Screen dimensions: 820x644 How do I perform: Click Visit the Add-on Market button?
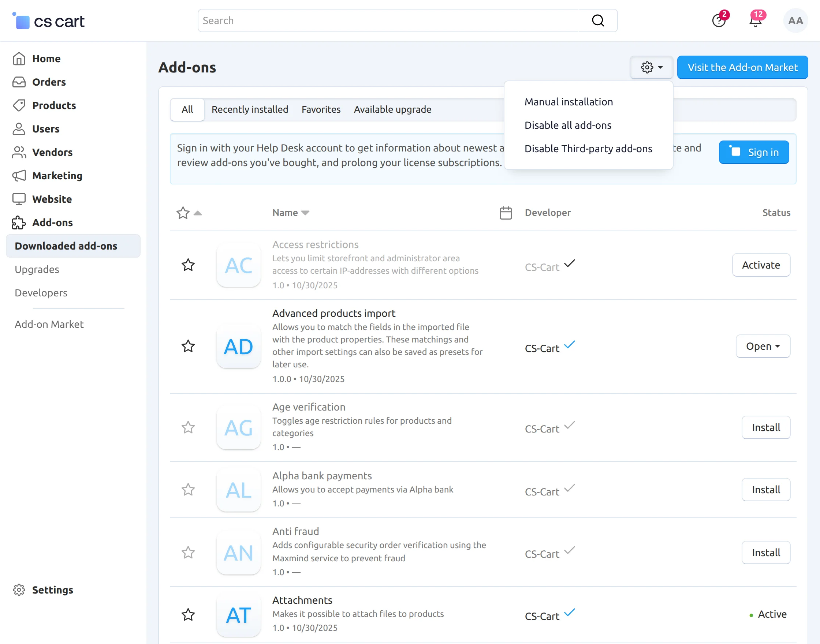[742, 67]
